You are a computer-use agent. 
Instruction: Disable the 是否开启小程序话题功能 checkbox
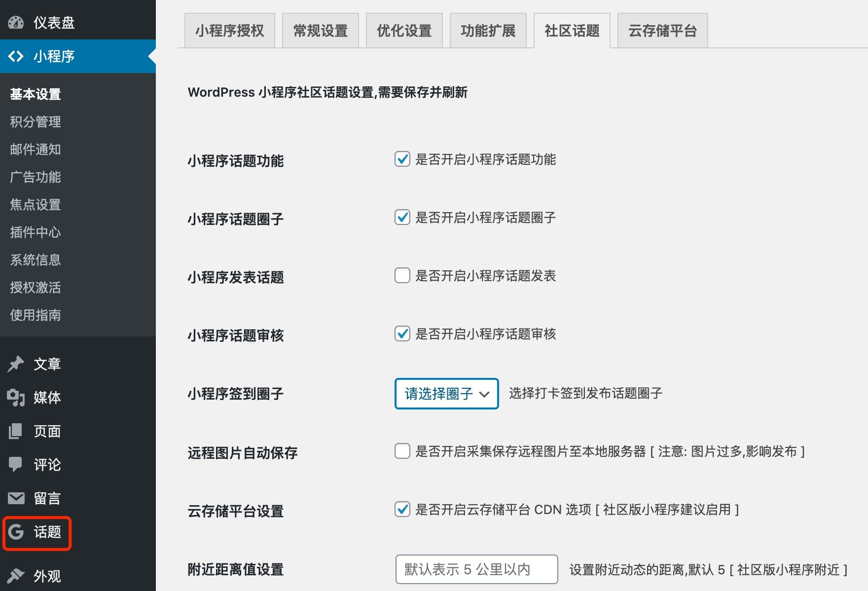(x=402, y=159)
